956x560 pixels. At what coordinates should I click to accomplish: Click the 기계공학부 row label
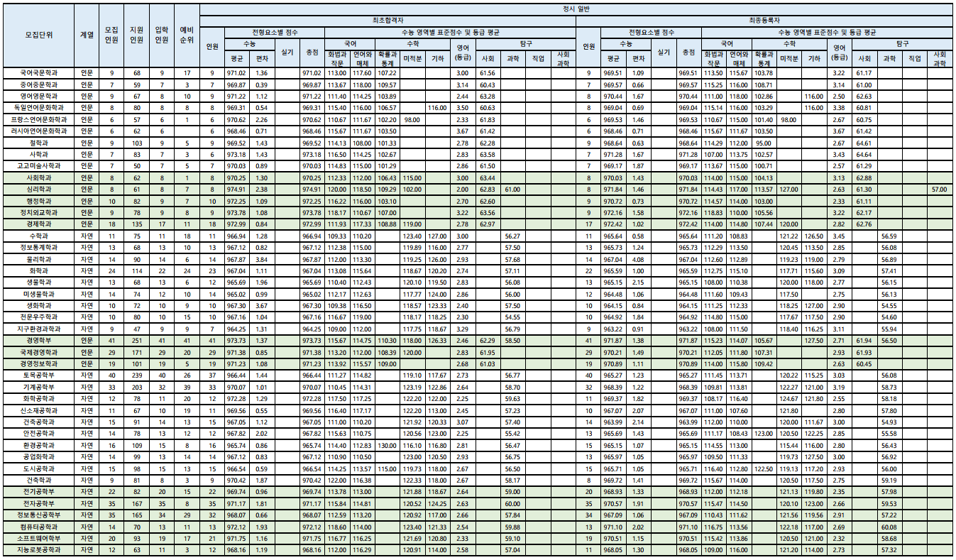click(x=38, y=388)
